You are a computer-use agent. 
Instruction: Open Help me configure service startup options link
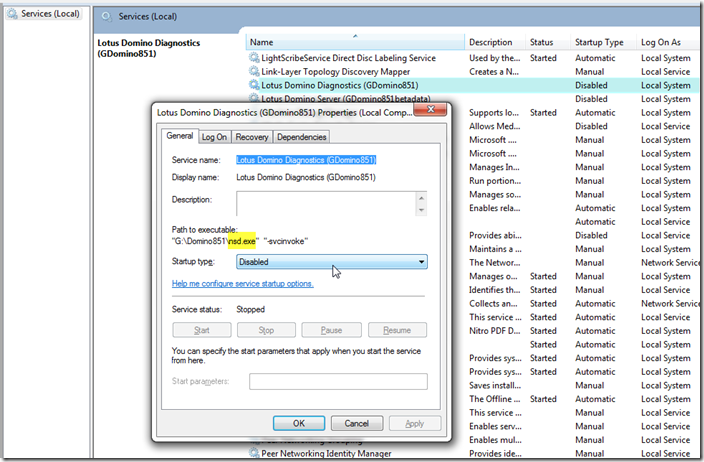[242, 284]
